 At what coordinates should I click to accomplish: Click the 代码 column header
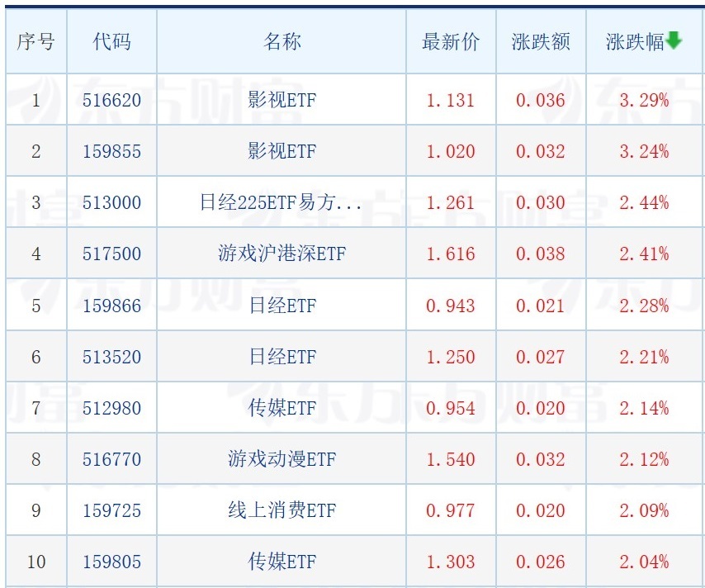[111, 42]
